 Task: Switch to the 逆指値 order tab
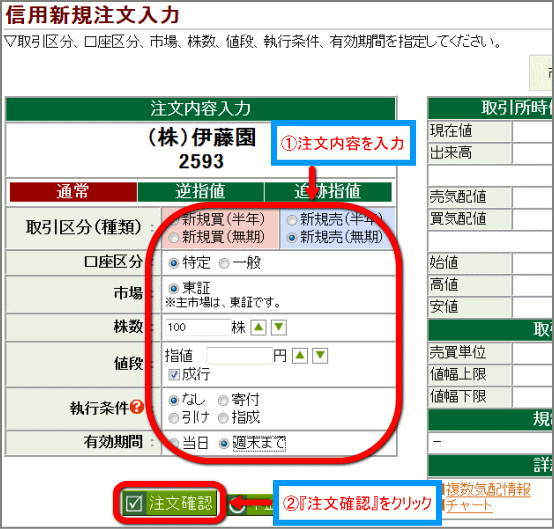pyautogui.click(x=201, y=192)
